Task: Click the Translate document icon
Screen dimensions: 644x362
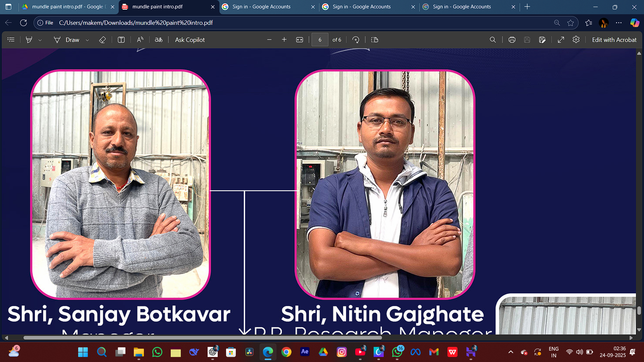Action: 158,40
